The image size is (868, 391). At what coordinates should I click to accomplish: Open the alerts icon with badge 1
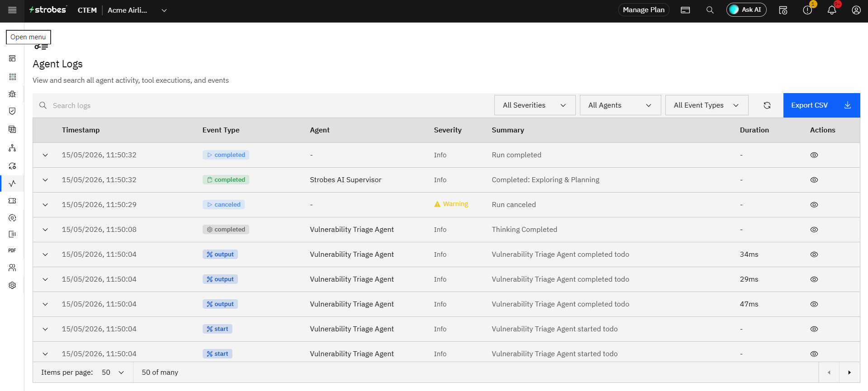point(807,10)
